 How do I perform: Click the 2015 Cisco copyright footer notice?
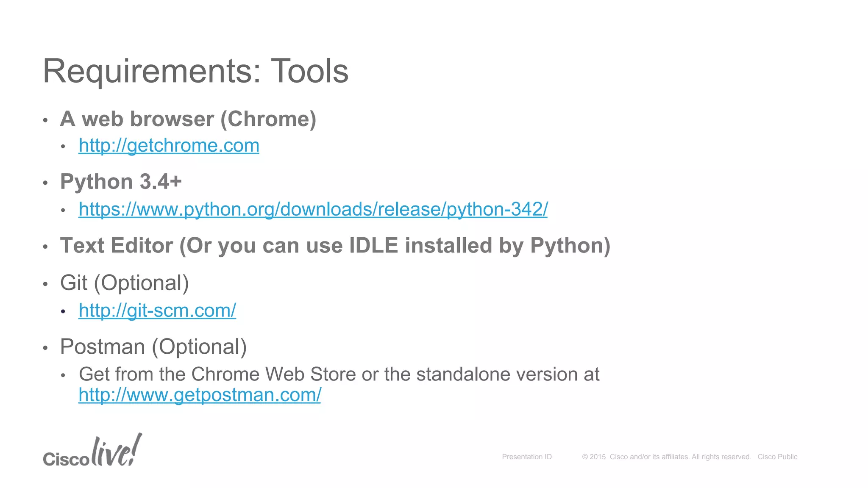666,457
